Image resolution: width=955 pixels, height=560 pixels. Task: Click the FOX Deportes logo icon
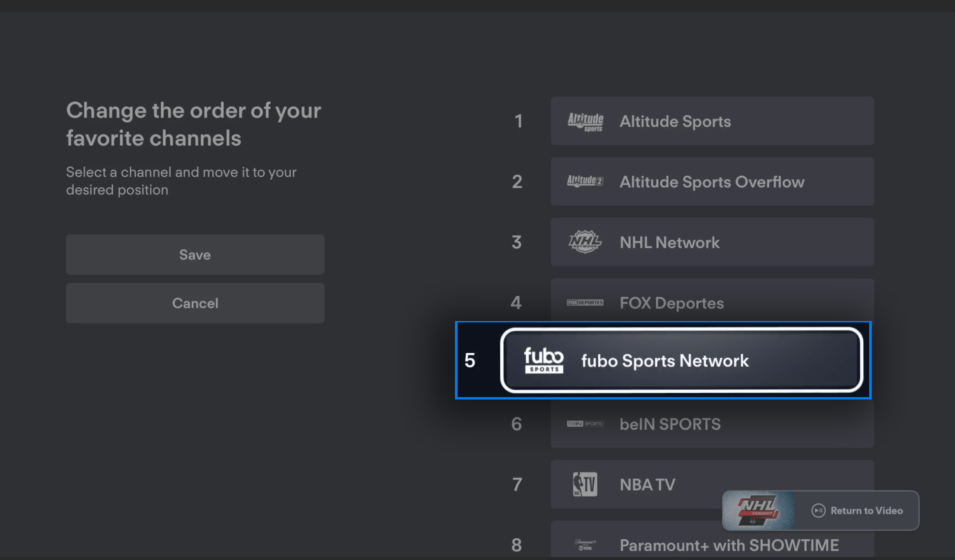[585, 303]
